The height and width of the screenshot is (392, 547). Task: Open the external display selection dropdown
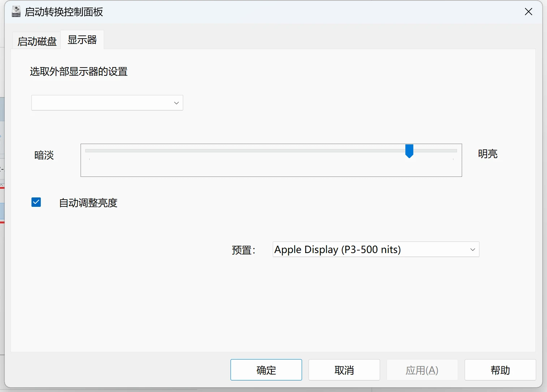pyautogui.click(x=107, y=103)
